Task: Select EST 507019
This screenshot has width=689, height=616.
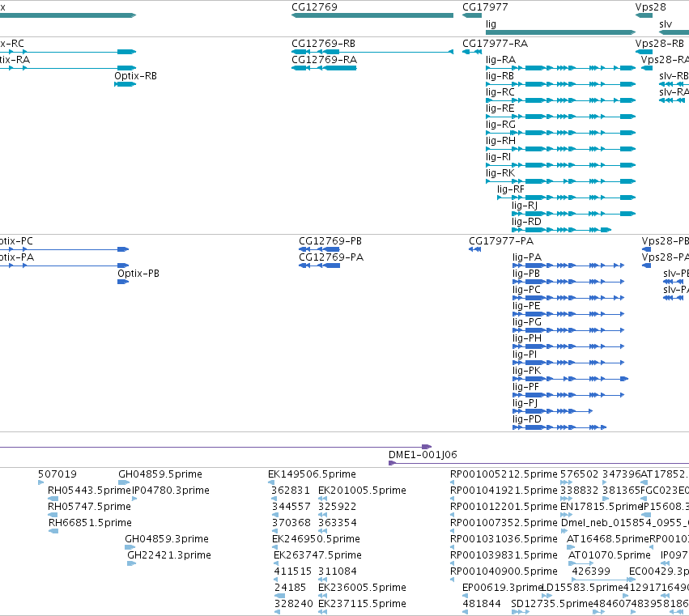Action: pos(57,474)
